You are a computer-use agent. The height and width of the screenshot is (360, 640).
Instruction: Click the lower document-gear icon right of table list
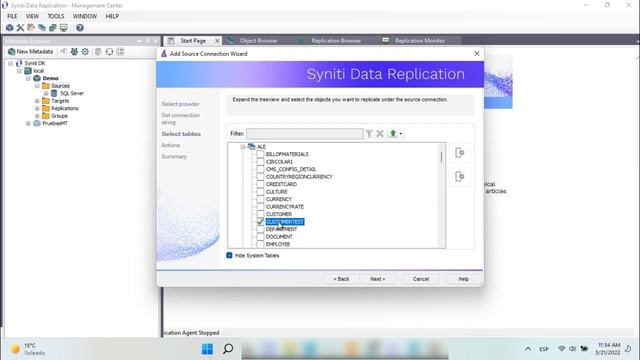click(x=460, y=176)
